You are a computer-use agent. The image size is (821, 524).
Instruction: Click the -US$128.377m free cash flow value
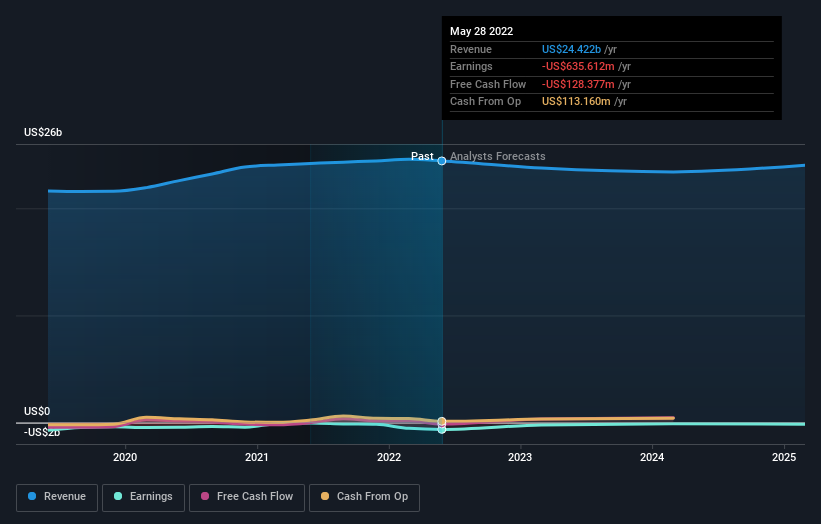[578, 84]
